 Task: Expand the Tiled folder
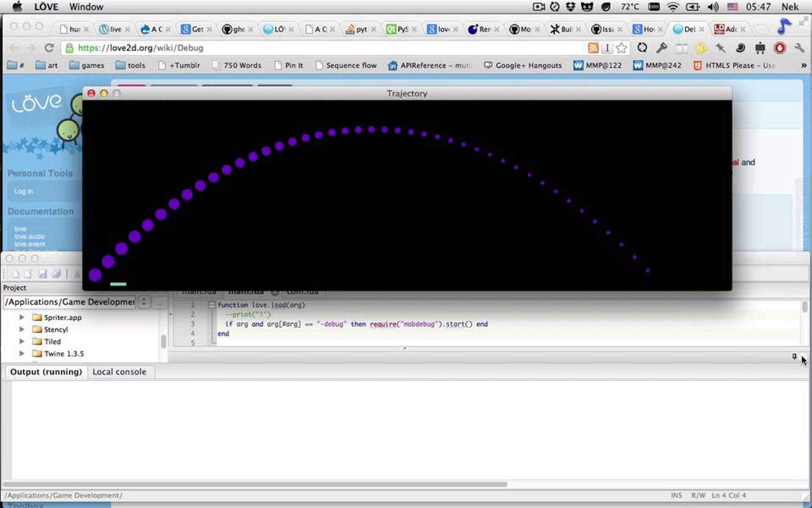point(22,341)
